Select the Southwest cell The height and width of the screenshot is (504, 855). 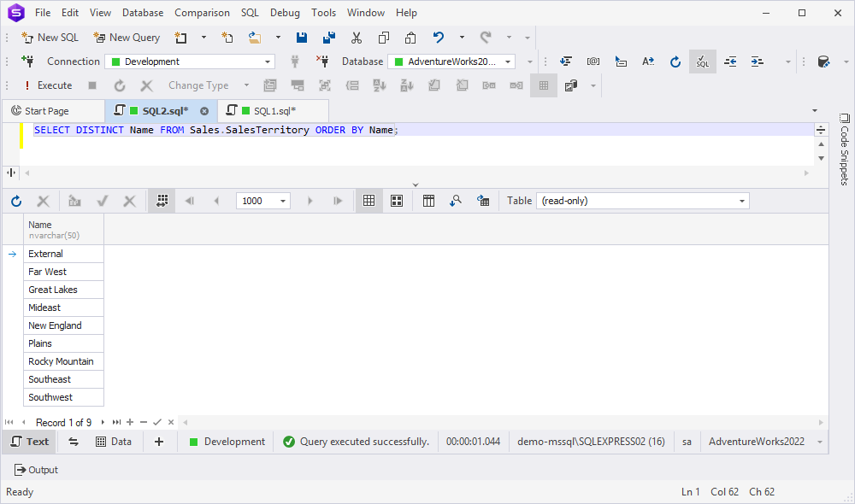[x=63, y=398]
